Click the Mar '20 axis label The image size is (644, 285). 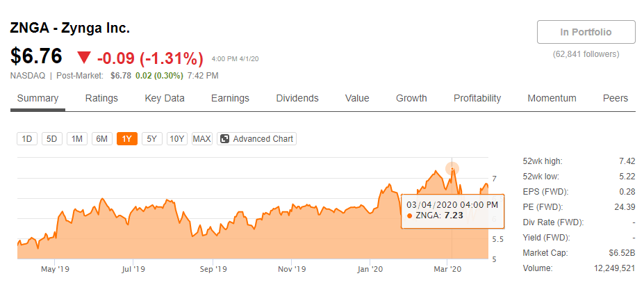tap(447, 270)
